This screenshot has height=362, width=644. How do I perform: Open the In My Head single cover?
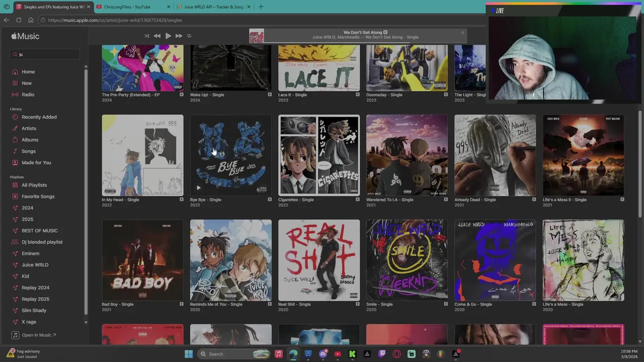click(x=142, y=155)
